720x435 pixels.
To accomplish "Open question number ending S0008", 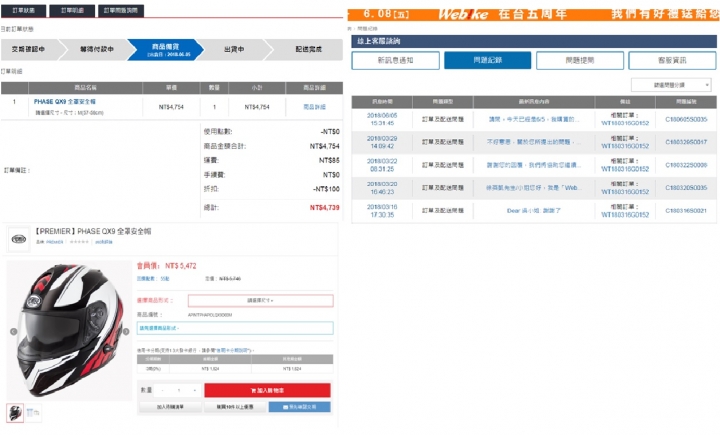I will pos(686,165).
